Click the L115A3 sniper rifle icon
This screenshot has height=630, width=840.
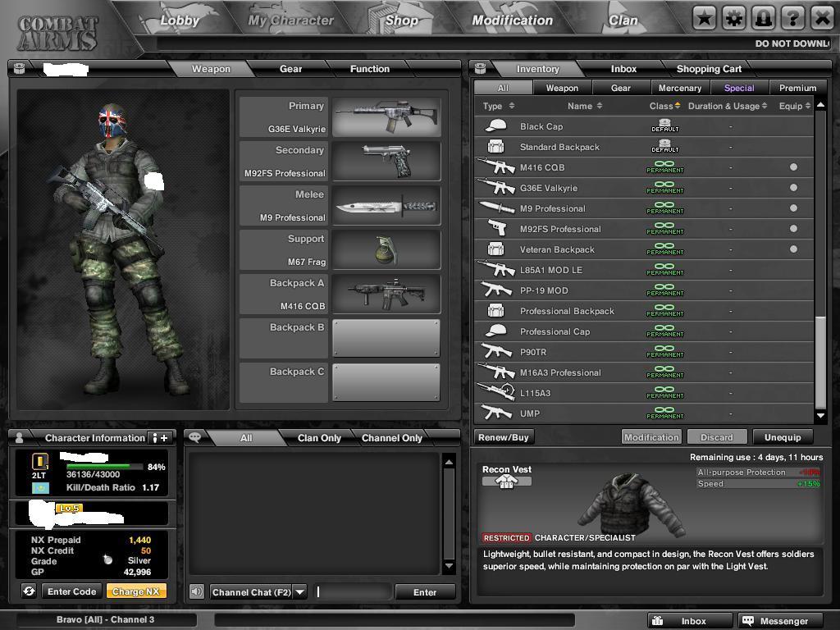click(496, 392)
